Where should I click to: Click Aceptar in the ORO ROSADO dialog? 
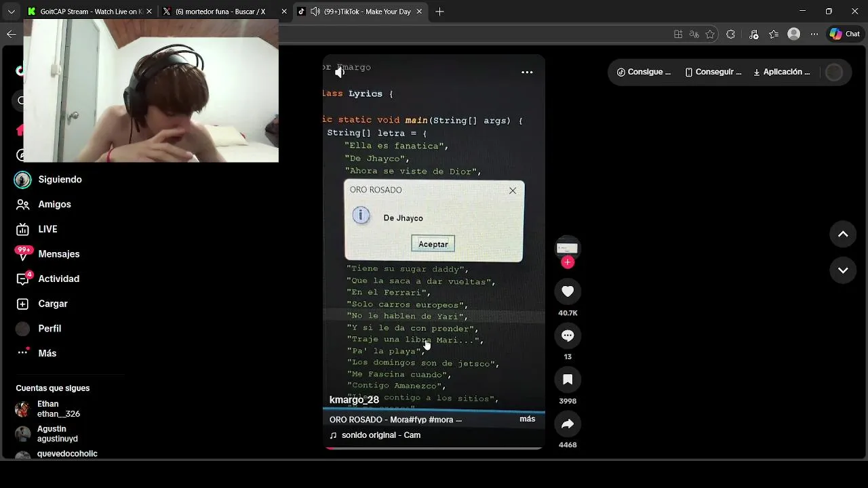click(433, 244)
